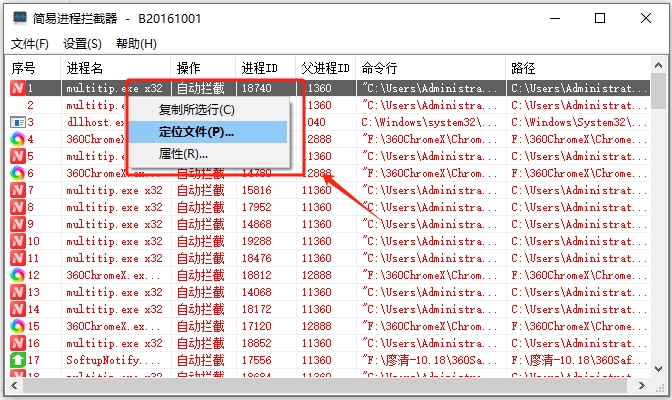The width and height of the screenshot is (672, 400).
Task: Select process ID 18812 cell
Action: [x=256, y=275]
